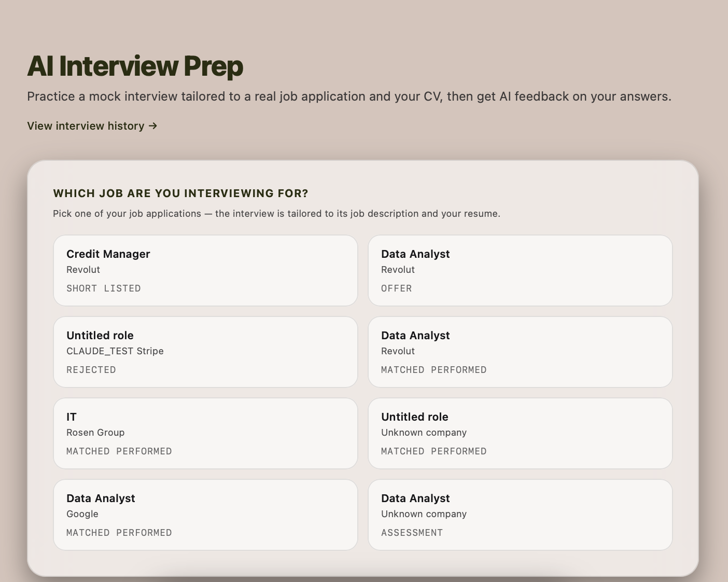Choose the Data Analyst card with Offer status

pyautogui.click(x=520, y=271)
